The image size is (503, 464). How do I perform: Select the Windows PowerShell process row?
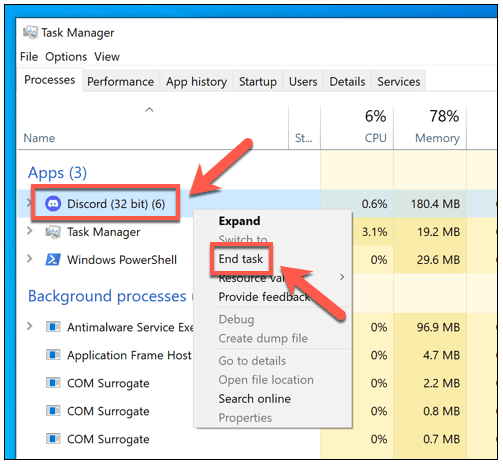(x=122, y=260)
